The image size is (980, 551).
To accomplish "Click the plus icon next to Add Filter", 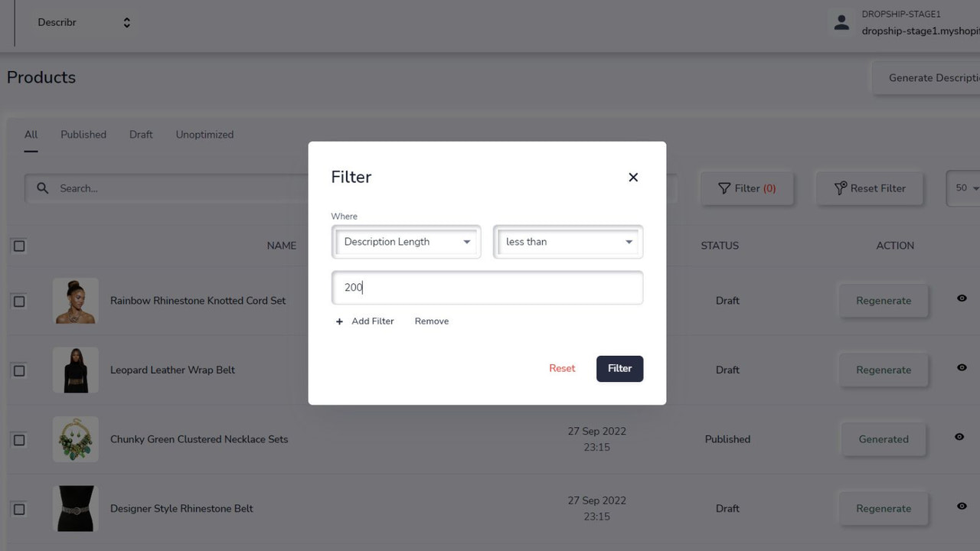I will [339, 321].
